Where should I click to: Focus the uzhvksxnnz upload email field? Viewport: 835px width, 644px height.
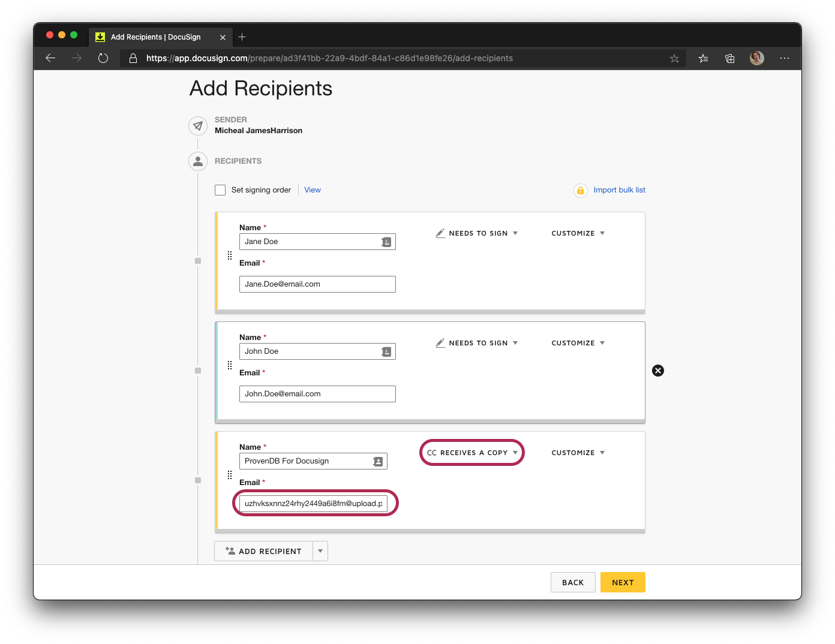click(x=313, y=504)
